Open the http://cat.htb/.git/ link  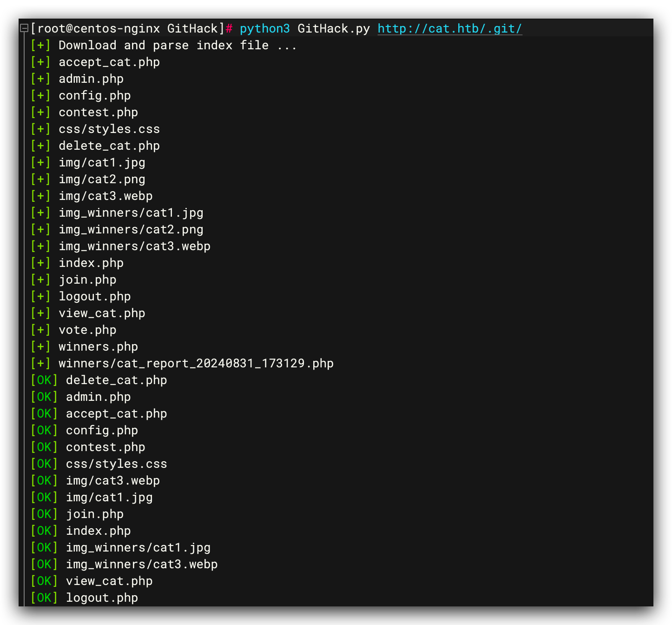(x=449, y=29)
